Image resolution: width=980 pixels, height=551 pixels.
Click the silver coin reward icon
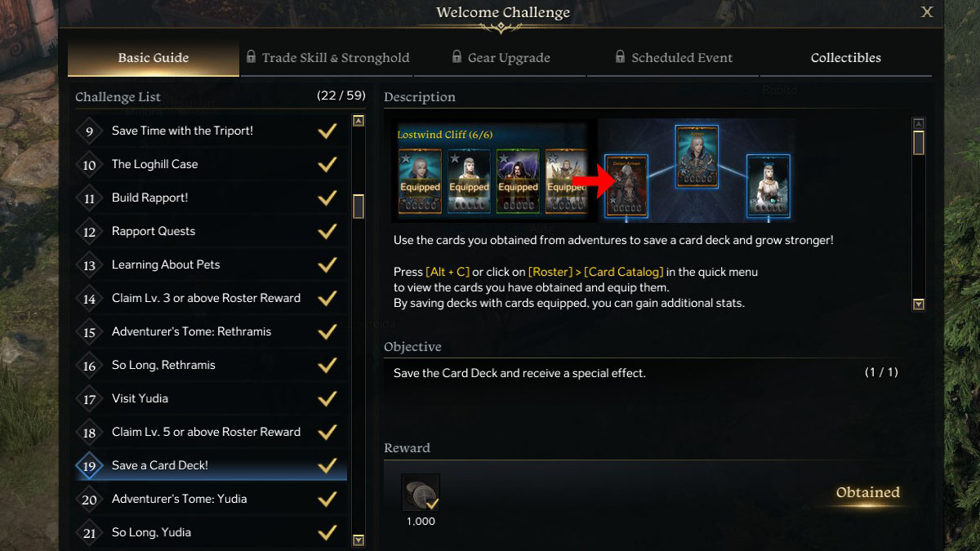coord(420,493)
